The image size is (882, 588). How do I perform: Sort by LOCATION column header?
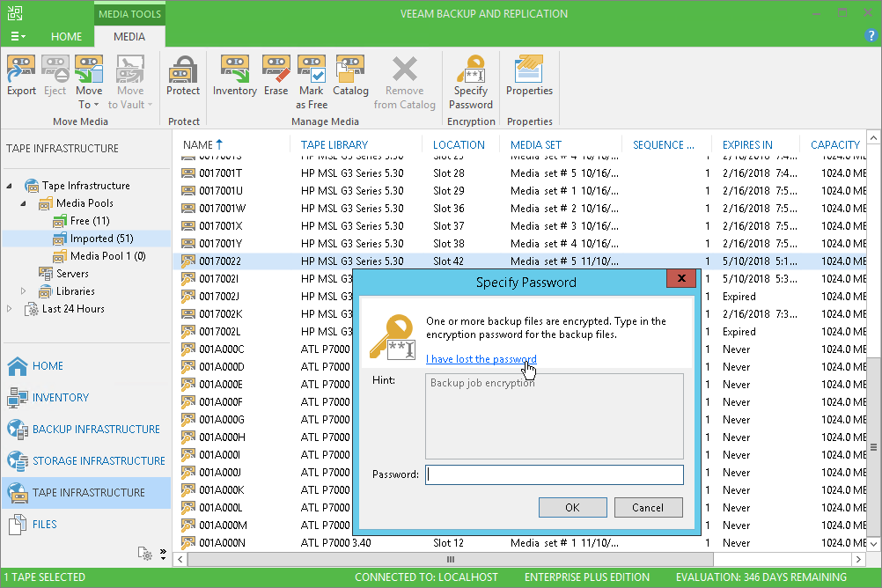459,144
